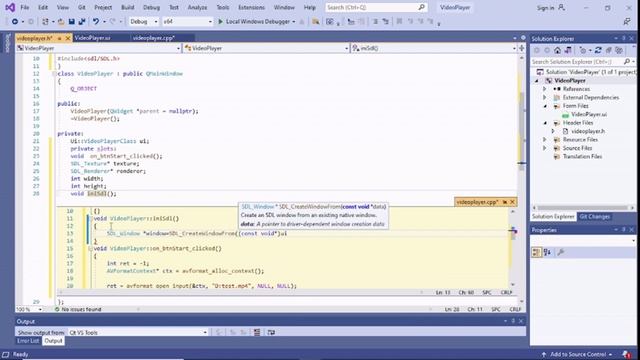
Task: Click the notifications icon in status bar
Action: (x=627, y=355)
